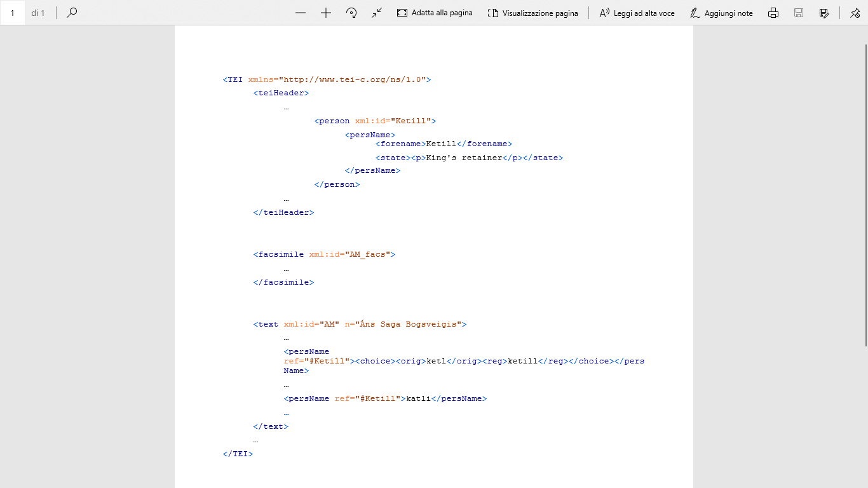This screenshot has width=868, height=488.
Task: Click the closing </text> tag
Action: click(x=271, y=426)
